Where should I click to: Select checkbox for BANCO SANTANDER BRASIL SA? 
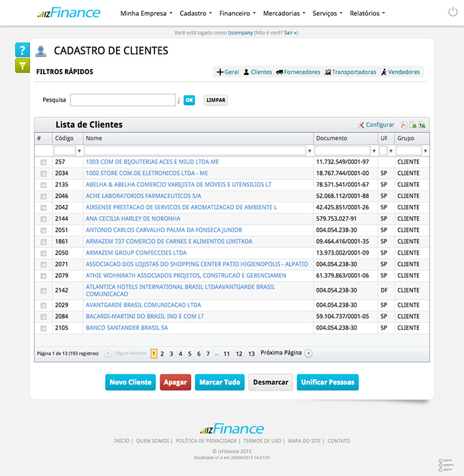44,328
